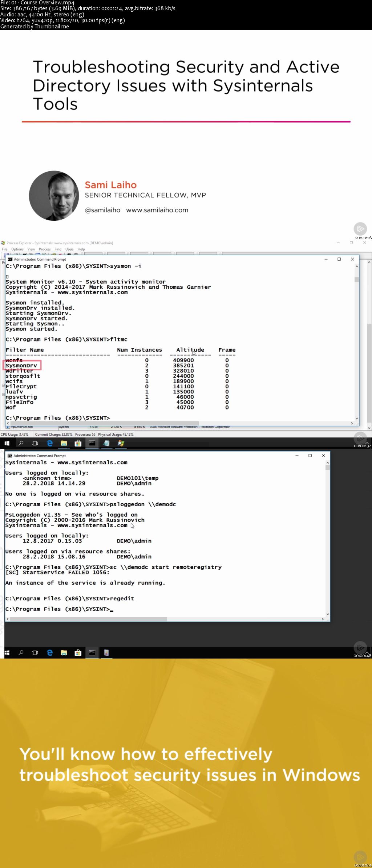This screenshot has height=868, width=372.
Task: Open Store on taskbar with Registry Editor icon
Action: (78, 653)
